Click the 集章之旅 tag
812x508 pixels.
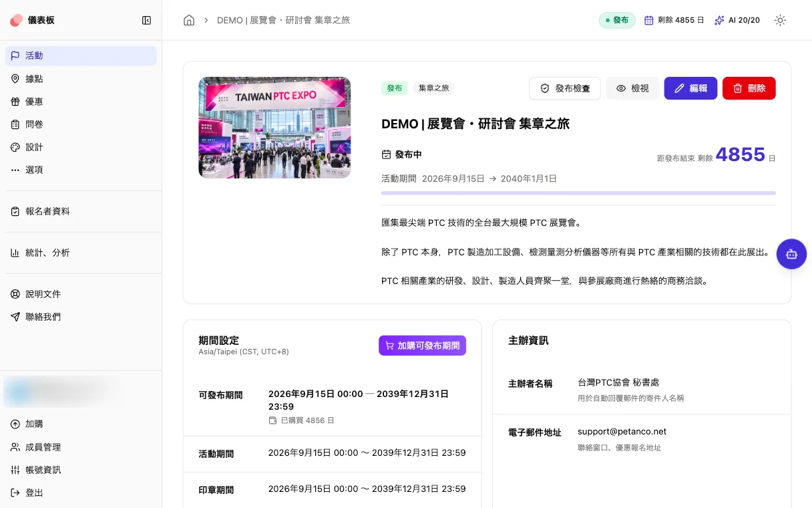tap(433, 88)
